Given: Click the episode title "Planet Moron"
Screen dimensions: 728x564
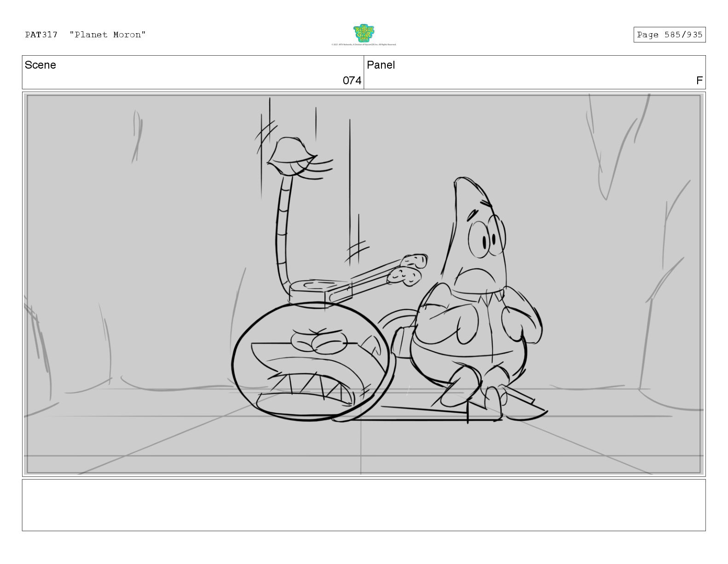Looking at the screenshot, I should pos(108,35).
